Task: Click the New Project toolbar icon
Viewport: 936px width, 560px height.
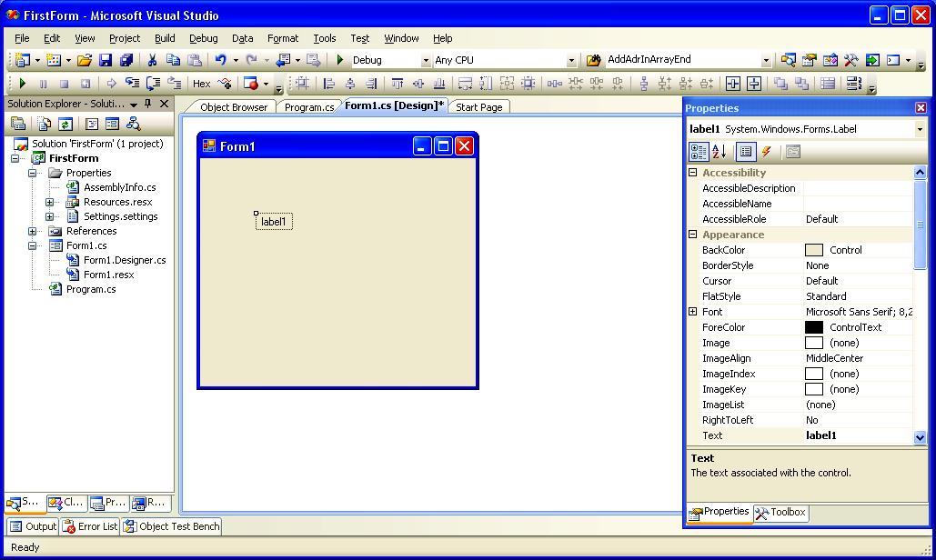Action: 23,60
